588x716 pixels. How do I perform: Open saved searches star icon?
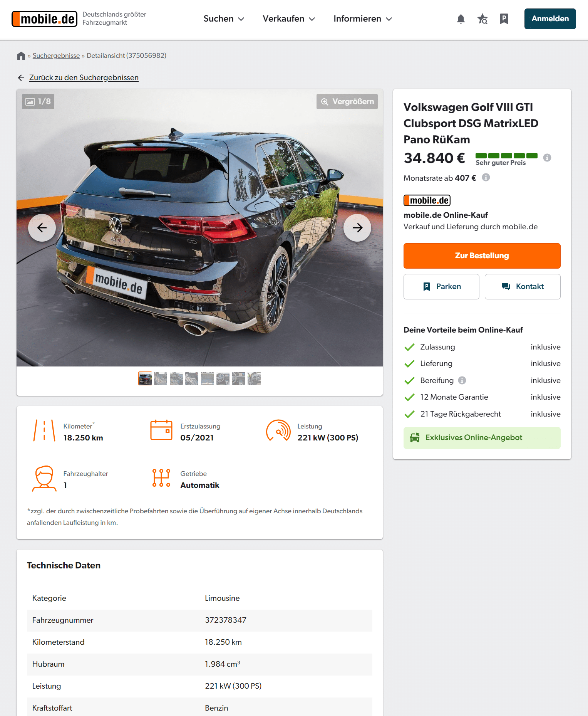pyautogui.click(x=482, y=19)
